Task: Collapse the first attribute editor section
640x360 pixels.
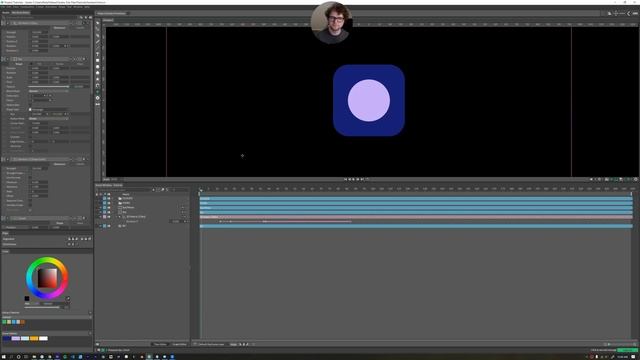Action: pyautogui.click(x=7, y=23)
